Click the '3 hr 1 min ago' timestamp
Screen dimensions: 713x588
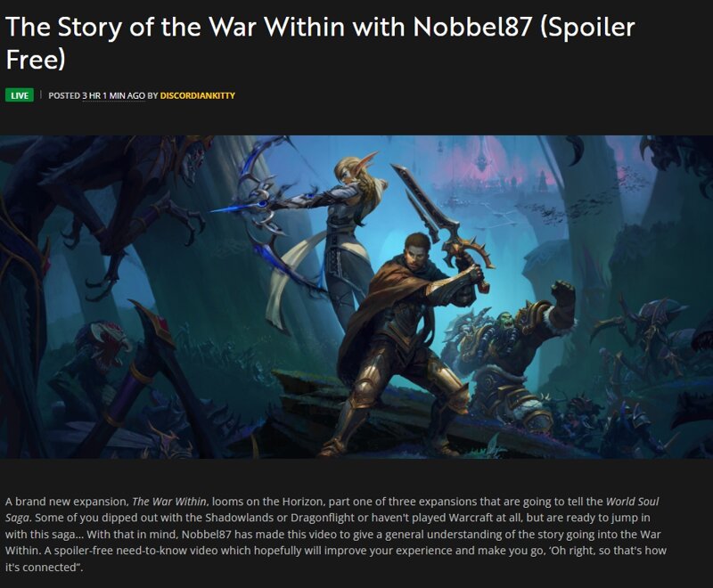click(x=114, y=95)
